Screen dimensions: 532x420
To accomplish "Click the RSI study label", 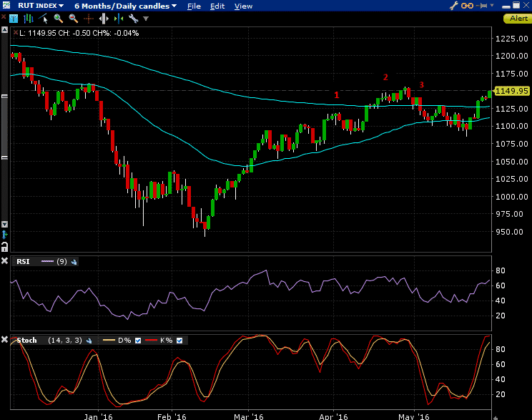I will point(23,261).
